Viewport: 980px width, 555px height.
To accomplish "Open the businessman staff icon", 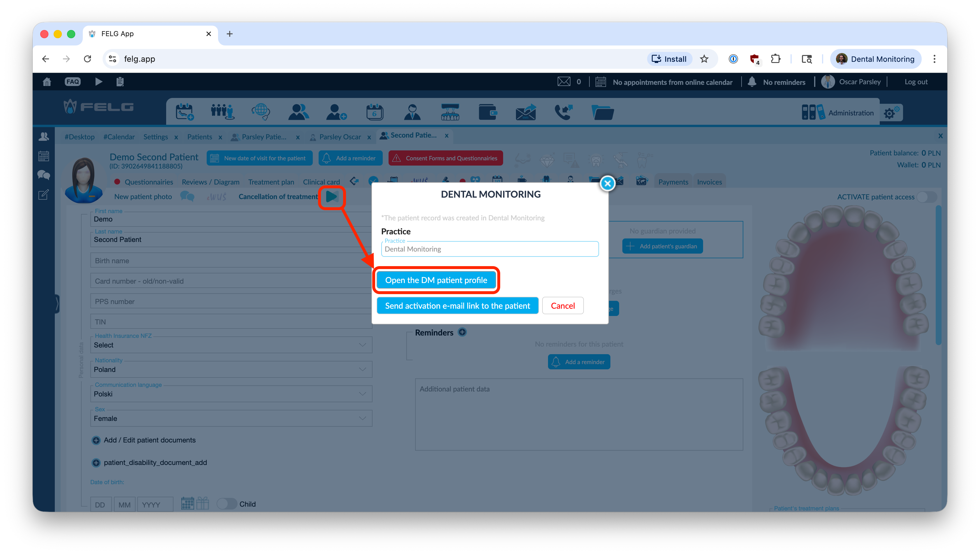I will (412, 112).
